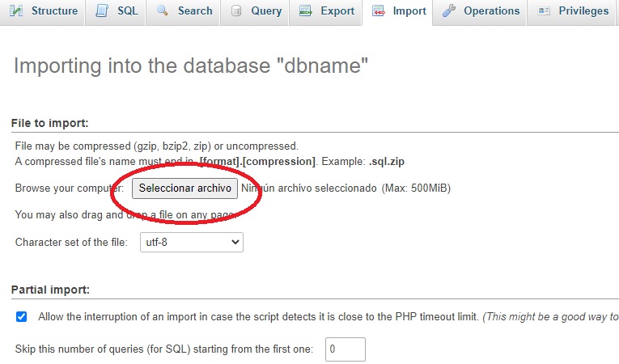
Task: Focus the skip number of queries field
Action: [x=345, y=349]
